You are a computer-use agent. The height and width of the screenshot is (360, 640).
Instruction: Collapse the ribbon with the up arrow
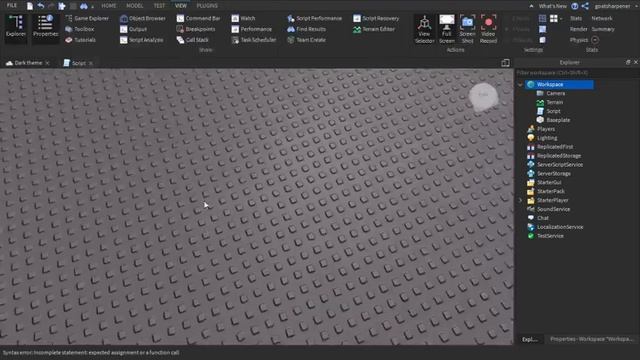pos(531,6)
